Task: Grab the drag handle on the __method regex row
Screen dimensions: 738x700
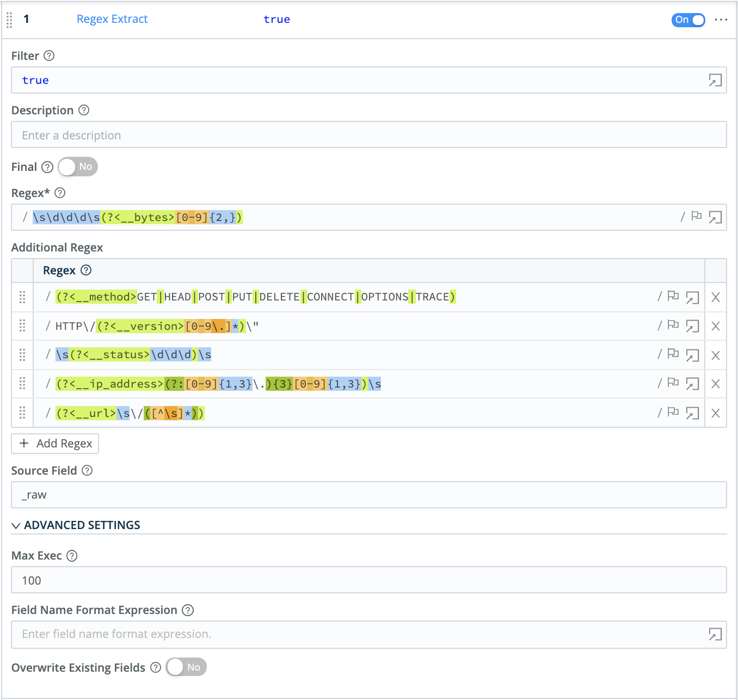Action: click(22, 297)
